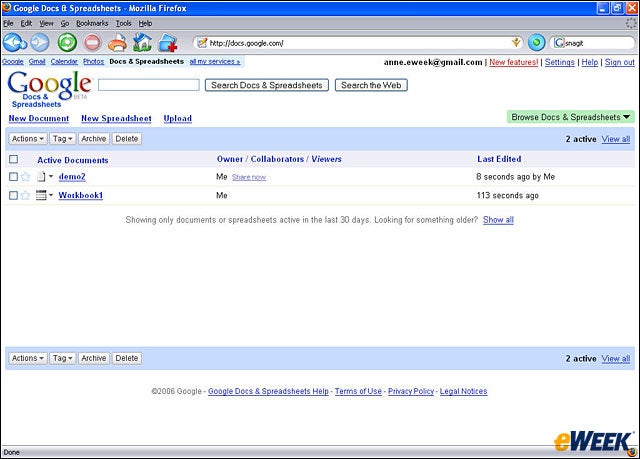Click the bottom Delete button
640x459 pixels.
point(127,358)
